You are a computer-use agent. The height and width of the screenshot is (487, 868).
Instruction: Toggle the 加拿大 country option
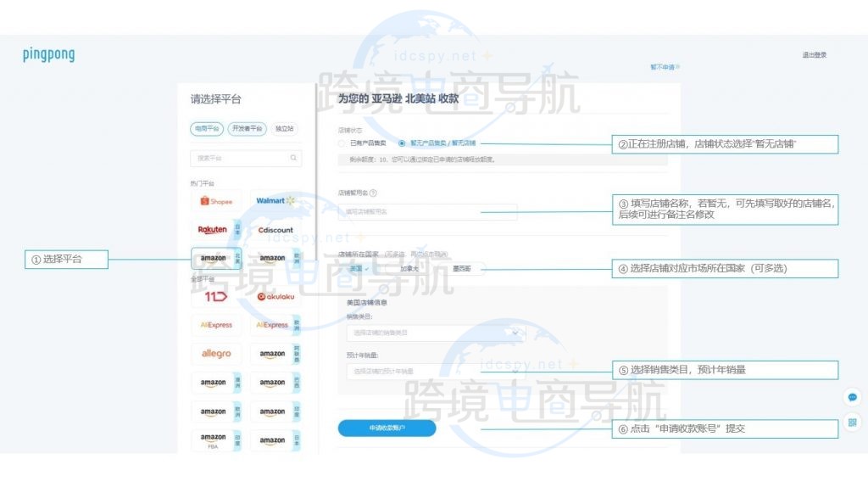click(x=409, y=269)
